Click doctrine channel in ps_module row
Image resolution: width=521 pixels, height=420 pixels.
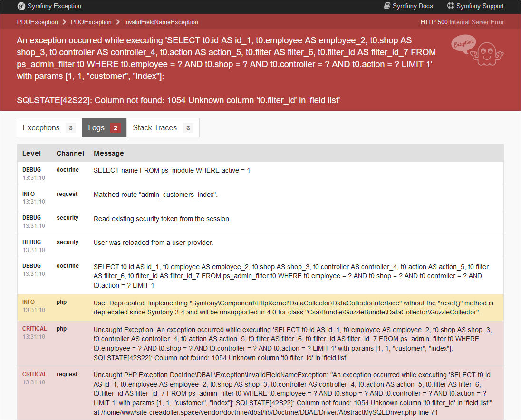(x=68, y=170)
